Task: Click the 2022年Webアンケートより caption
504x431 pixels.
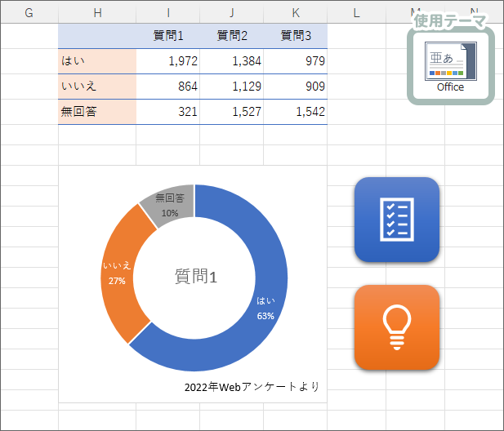Action: tap(252, 387)
